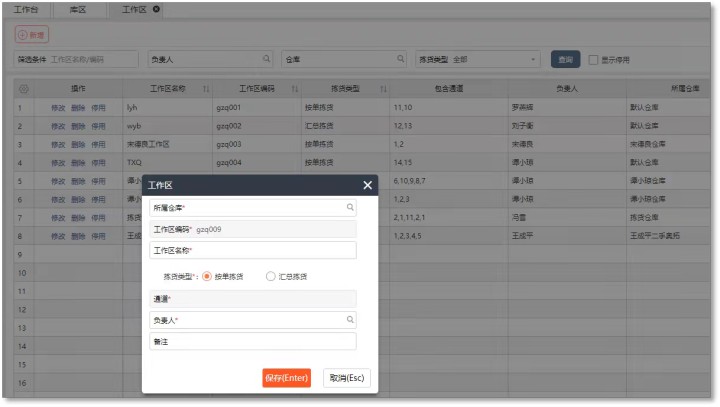
Task: Sort by 工作区编码 column sort icon
Action: (295, 90)
